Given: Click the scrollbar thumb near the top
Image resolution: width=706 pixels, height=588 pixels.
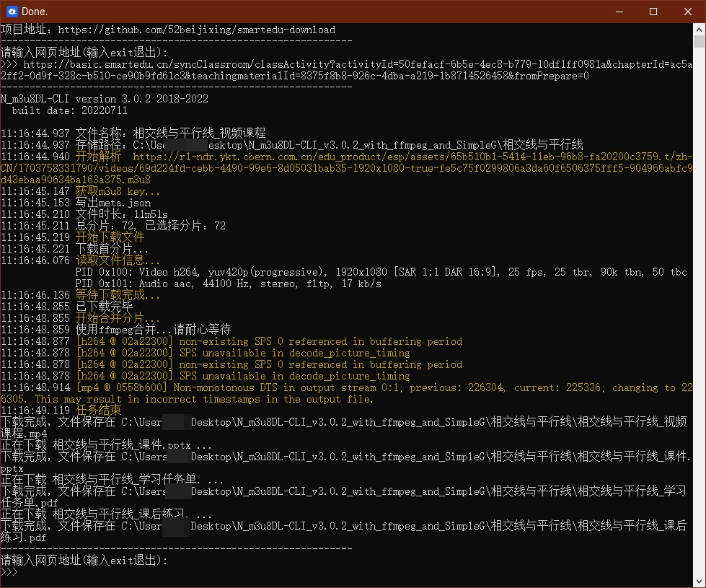Looking at the screenshot, I should (x=699, y=42).
